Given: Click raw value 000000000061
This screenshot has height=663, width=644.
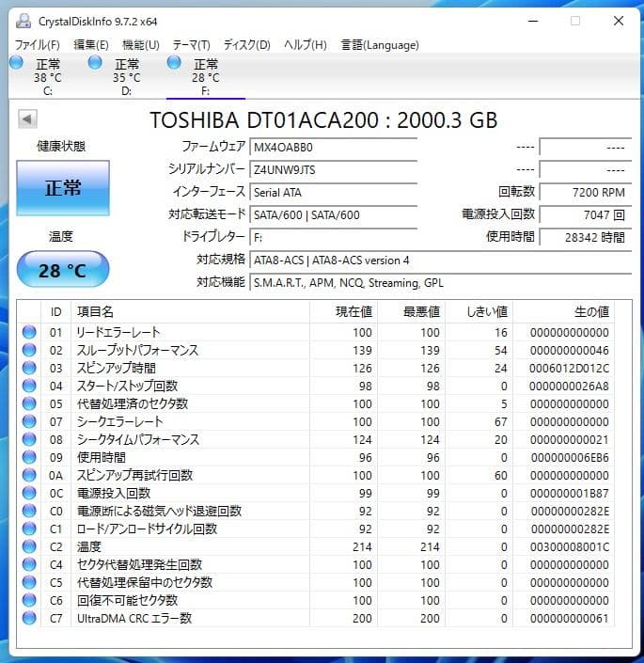Looking at the screenshot, I should point(569,618).
